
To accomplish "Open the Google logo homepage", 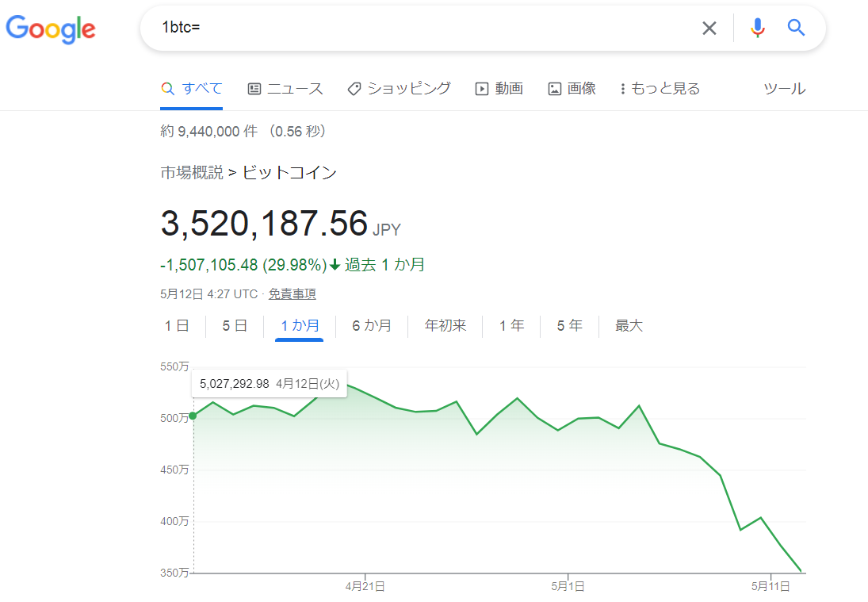I will [51, 29].
